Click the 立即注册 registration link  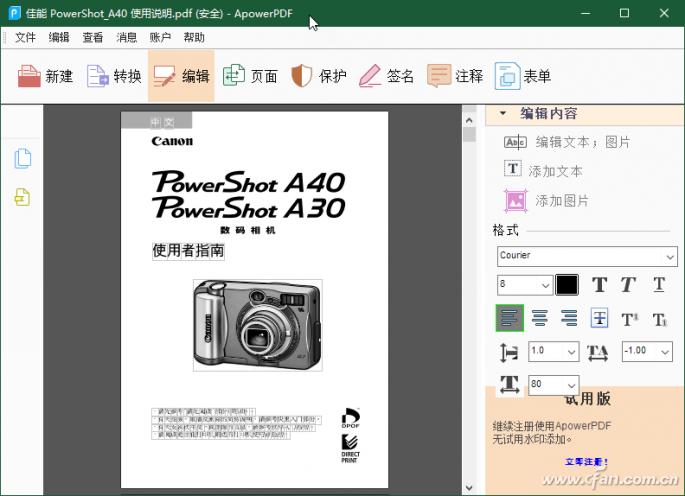586,462
